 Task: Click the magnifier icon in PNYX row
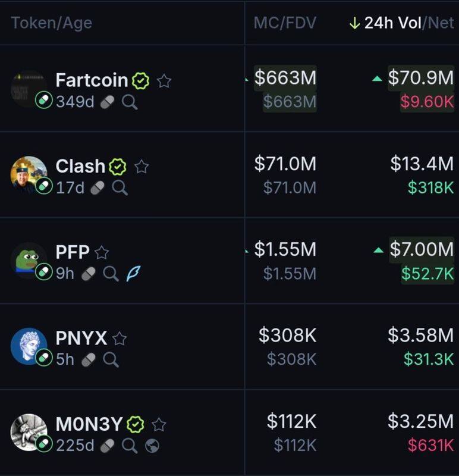(x=111, y=359)
